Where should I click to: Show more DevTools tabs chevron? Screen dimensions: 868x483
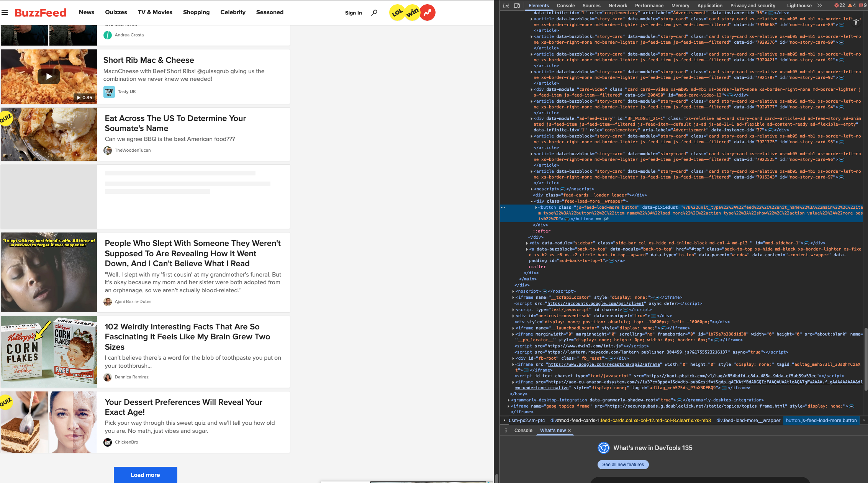820,5
